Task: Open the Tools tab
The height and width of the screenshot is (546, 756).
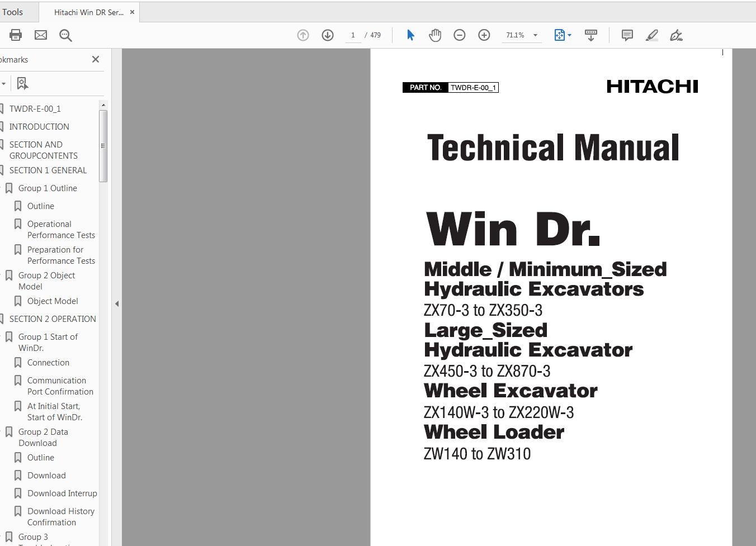Action: pos(12,12)
